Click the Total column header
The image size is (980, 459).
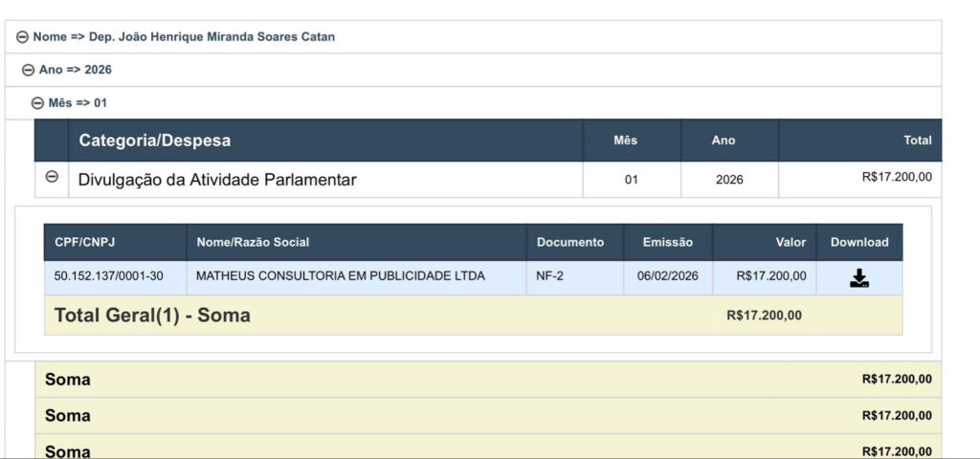[x=917, y=141]
